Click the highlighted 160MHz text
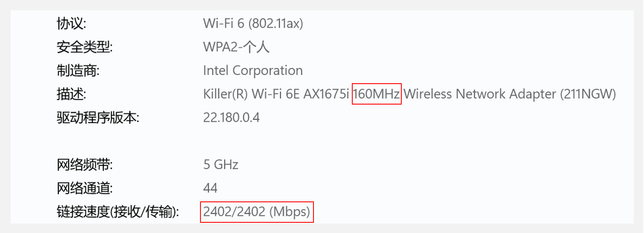Viewport: 644px width, 233px height. tap(377, 94)
